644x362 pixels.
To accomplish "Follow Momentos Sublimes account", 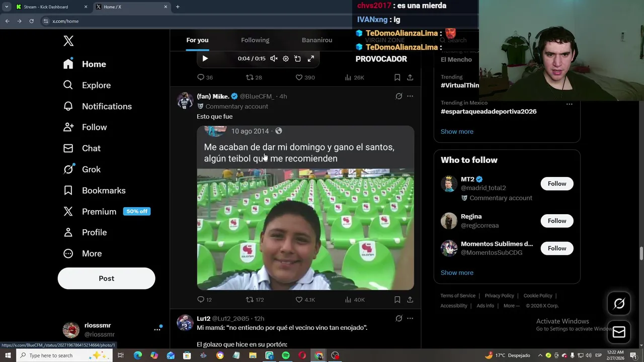I will tap(557, 248).
